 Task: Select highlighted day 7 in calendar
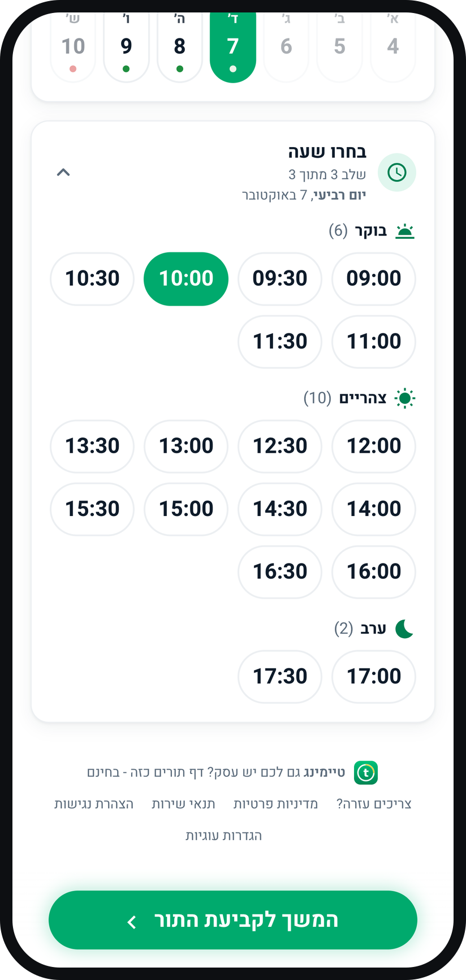click(x=233, y=45)
